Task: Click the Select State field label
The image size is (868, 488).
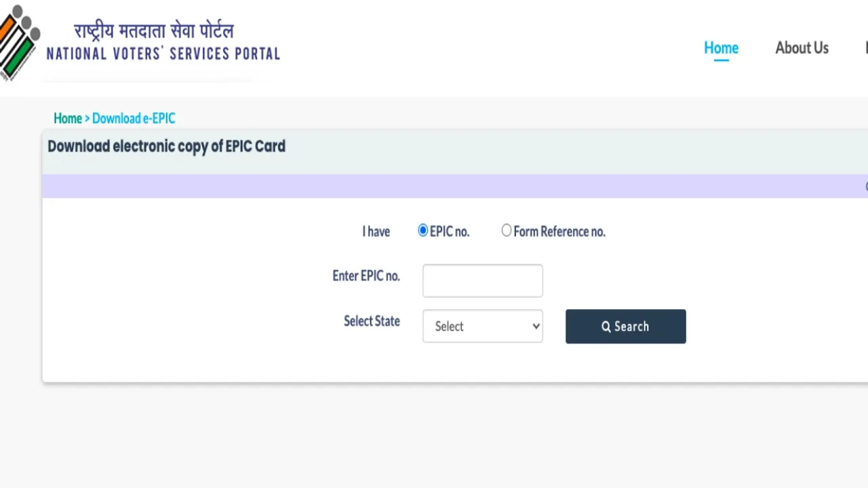Action: point(372,321)
